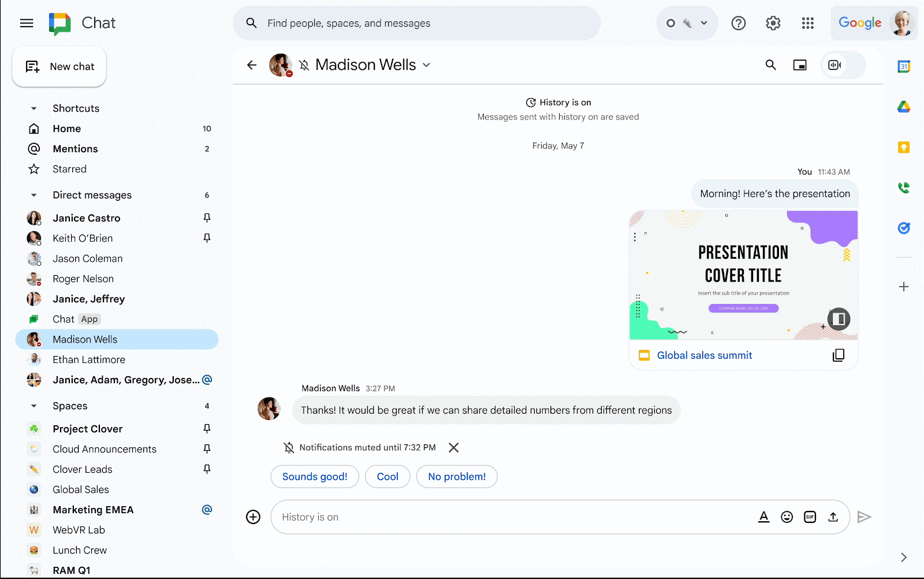This screenshot has height=579, width=924.
Task: Collapse the Spaces section
Action: tap(34, 406)
